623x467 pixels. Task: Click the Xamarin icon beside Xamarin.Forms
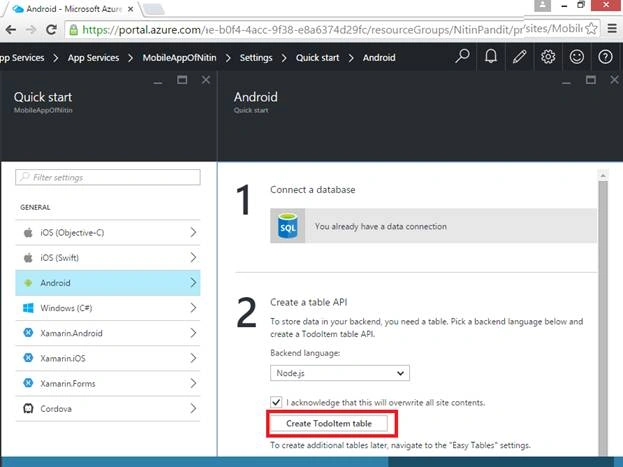click(x=28, y=383)
